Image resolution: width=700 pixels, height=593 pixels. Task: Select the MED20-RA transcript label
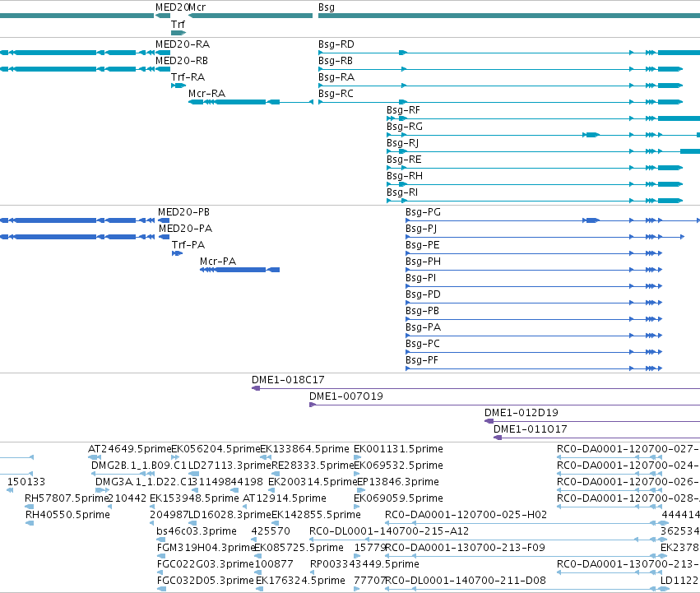point(183,44)
